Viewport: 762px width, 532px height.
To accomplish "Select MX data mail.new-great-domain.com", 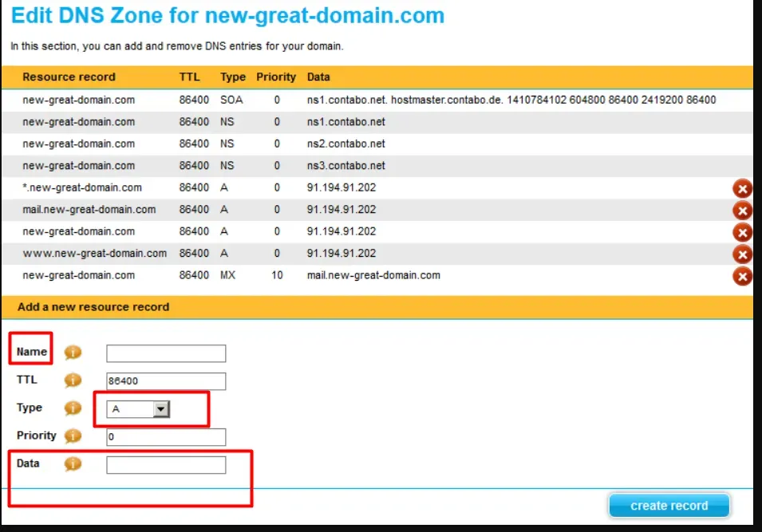I will point(373,275).
